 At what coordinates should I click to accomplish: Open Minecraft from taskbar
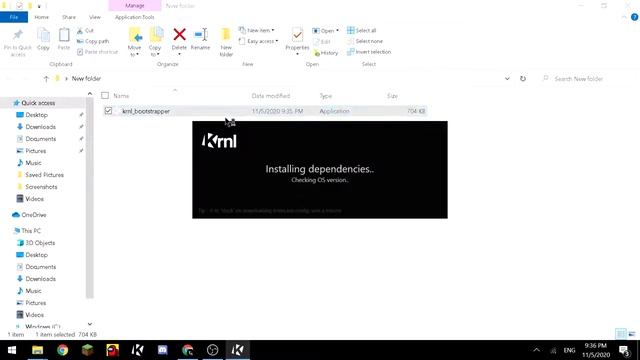pos(87,350)
